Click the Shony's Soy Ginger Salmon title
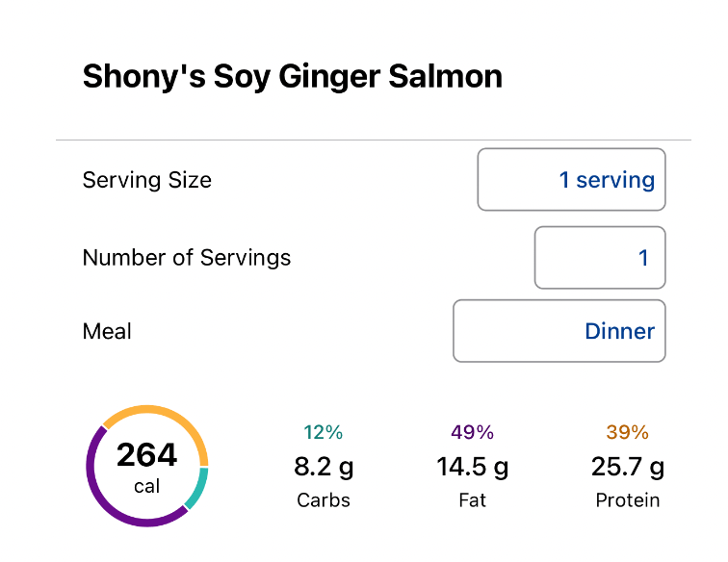The width and height of the screenshot is (728, 562). coord(293,76)
